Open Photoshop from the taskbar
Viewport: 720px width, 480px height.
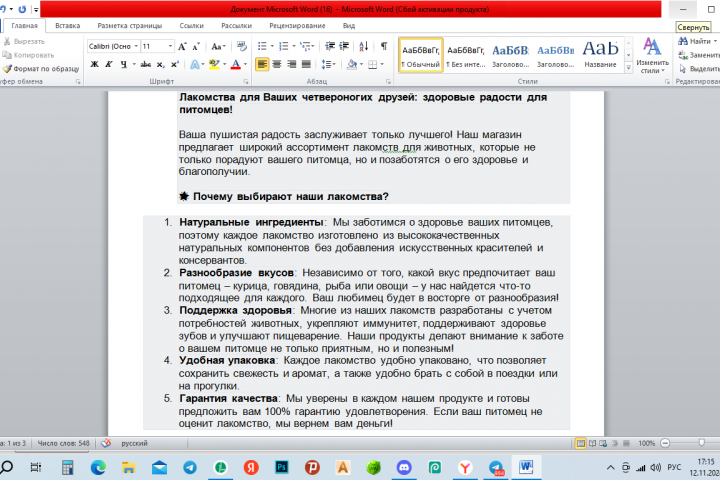281,468
